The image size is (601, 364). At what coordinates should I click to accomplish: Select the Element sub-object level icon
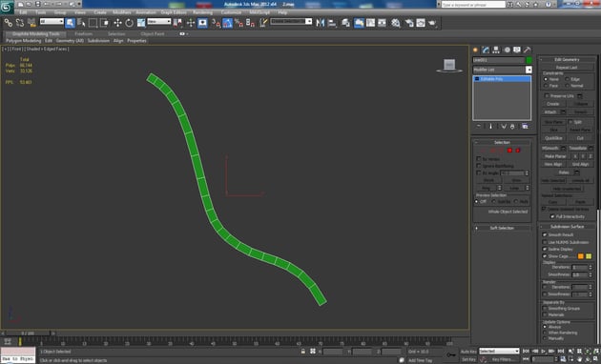518,151
